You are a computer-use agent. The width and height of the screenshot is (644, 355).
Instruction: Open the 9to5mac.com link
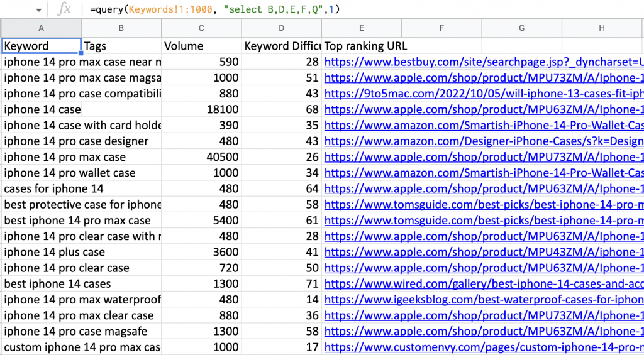484,94
